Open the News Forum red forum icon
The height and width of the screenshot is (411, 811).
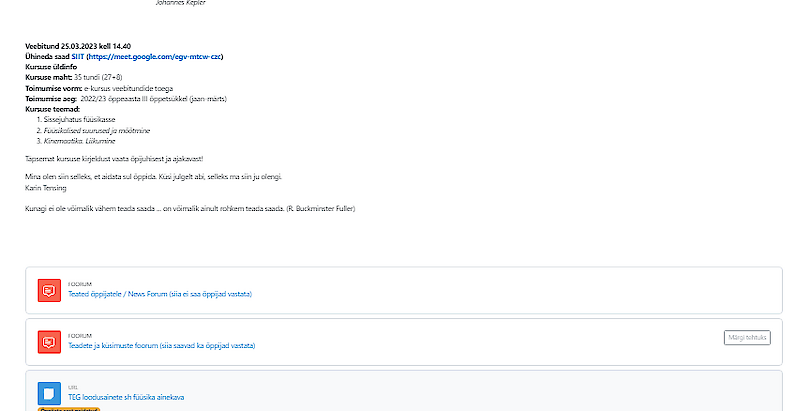tap(49, 290)
